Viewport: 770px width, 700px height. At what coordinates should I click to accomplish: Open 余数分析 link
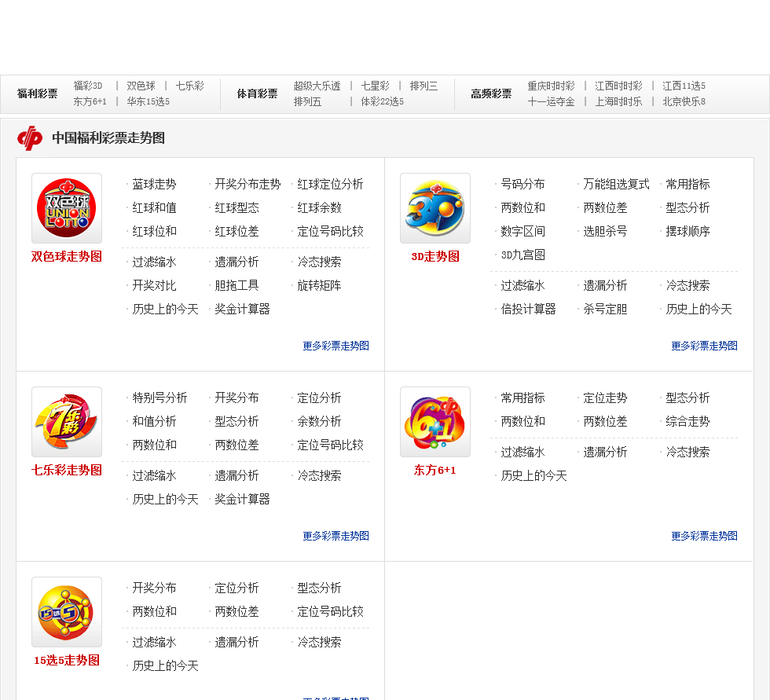point(319,421)
